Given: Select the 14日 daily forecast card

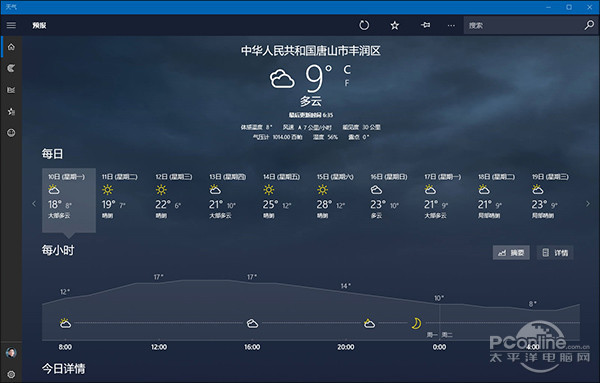Looking at the screenshot, I should click(x=284, y=200).
